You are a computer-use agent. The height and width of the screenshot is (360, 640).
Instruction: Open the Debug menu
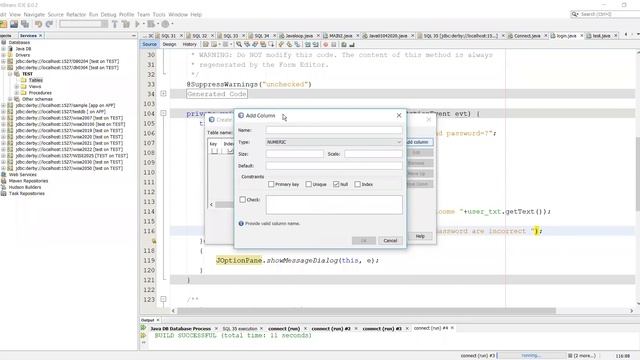click(x=108, y=14)
